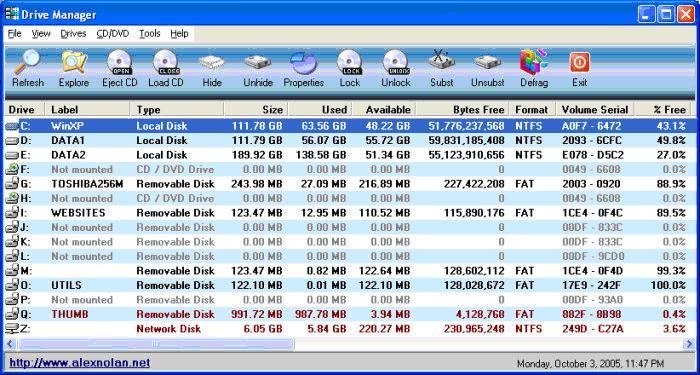The image size is (700, 375).
Task: Select drive D: hard disk icon
Action: point(12,141)
